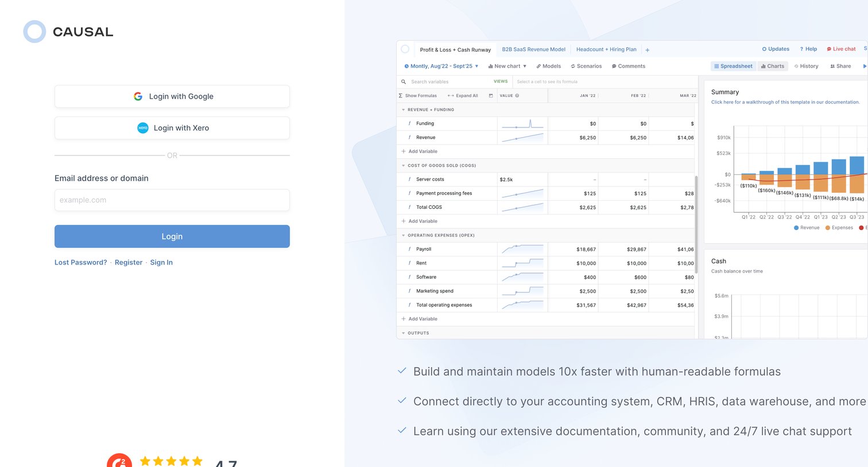Open the walkthrough documentation link under Summary
This screenshot has width=868, height=467.
coord(785,102)
